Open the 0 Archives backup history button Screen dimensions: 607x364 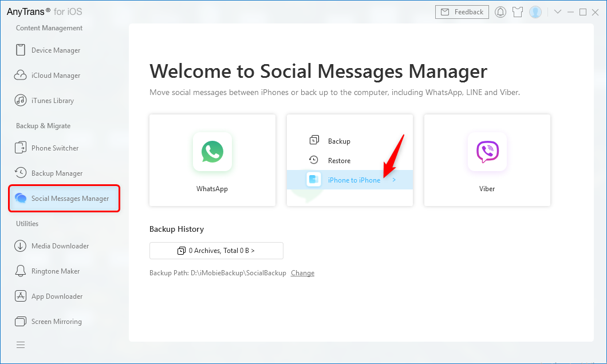pyautogui.click(x=216, y=251)
